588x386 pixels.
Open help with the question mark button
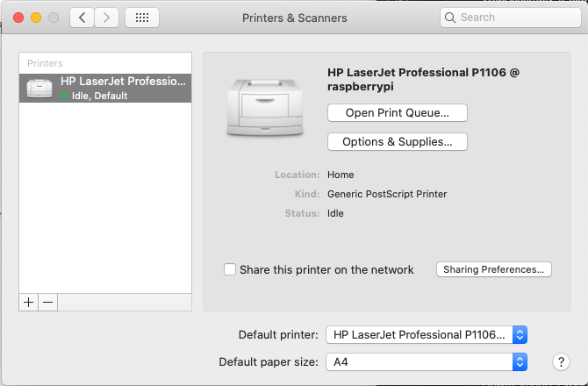(x=562, y=361)
